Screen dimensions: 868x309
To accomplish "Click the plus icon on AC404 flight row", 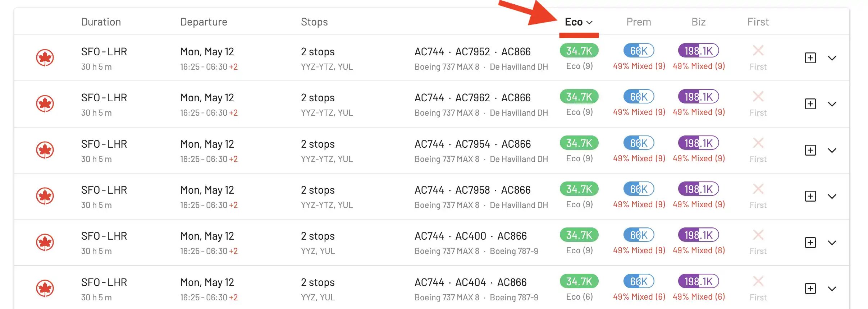I will (x=810, y=289).
